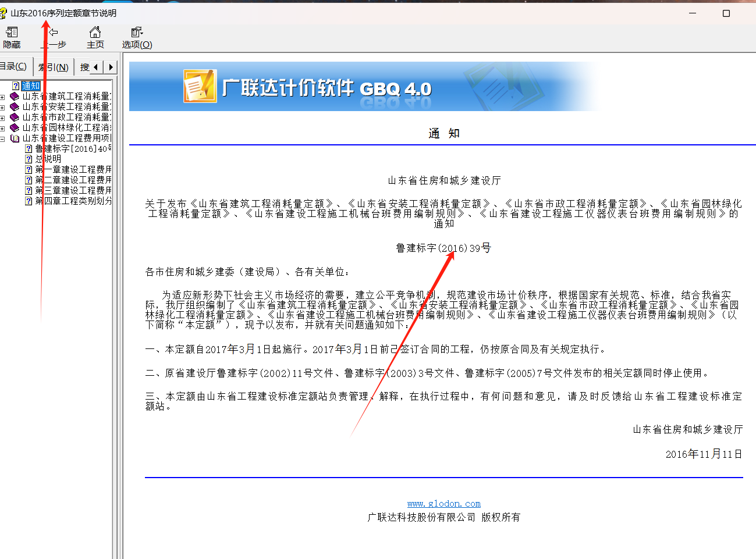Switch to the partially visible 搜 search tab
Screen dimensions: 756x559
click(84, 67)
